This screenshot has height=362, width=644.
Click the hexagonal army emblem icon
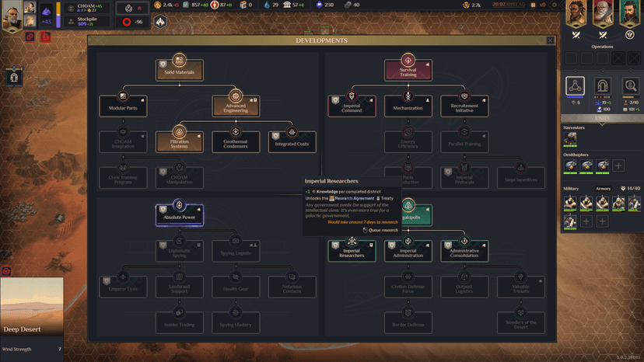[160, 21]
